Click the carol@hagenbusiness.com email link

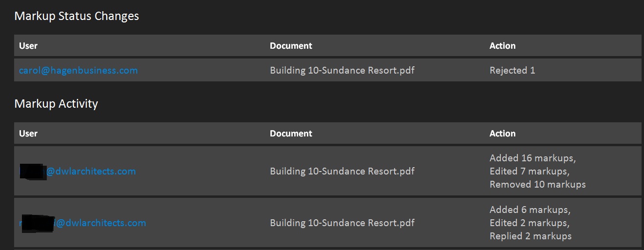(78, 71)
